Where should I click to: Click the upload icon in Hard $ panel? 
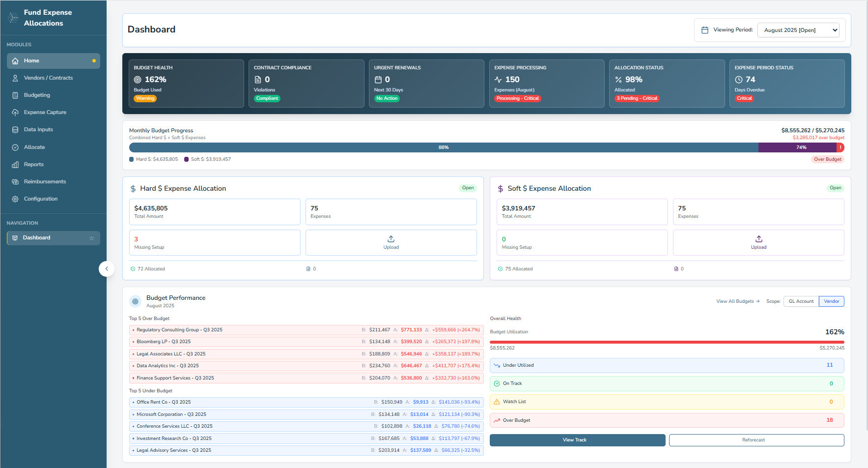coord(391,239)
